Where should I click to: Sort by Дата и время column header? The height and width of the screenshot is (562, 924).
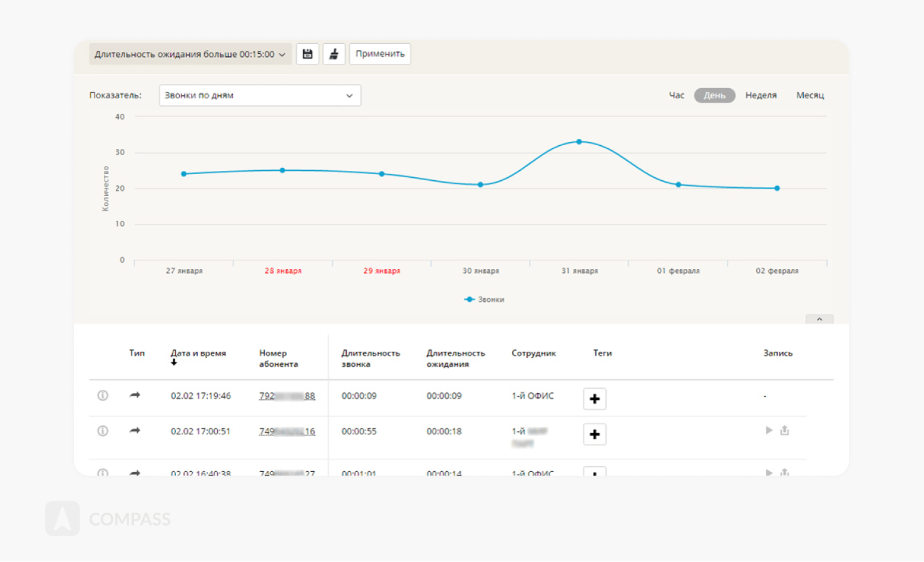pos(198,354)
